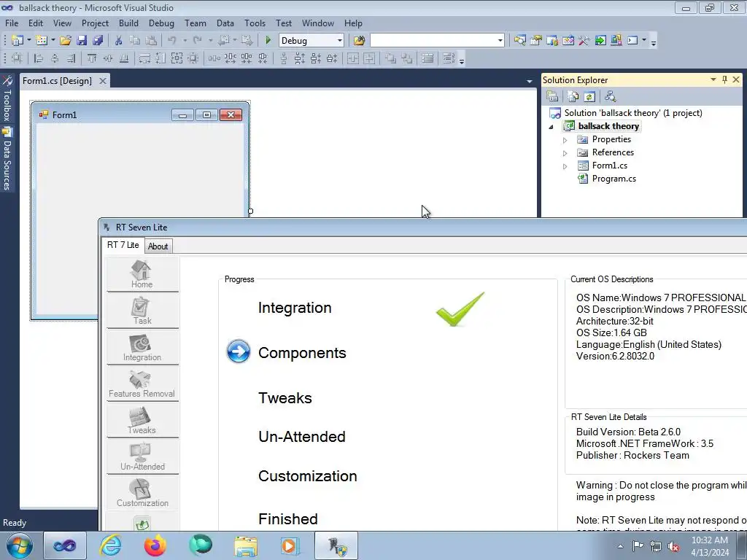
Task: Open Features Removal in RT Seven Lite sidebar
Action: pos(142,384)
